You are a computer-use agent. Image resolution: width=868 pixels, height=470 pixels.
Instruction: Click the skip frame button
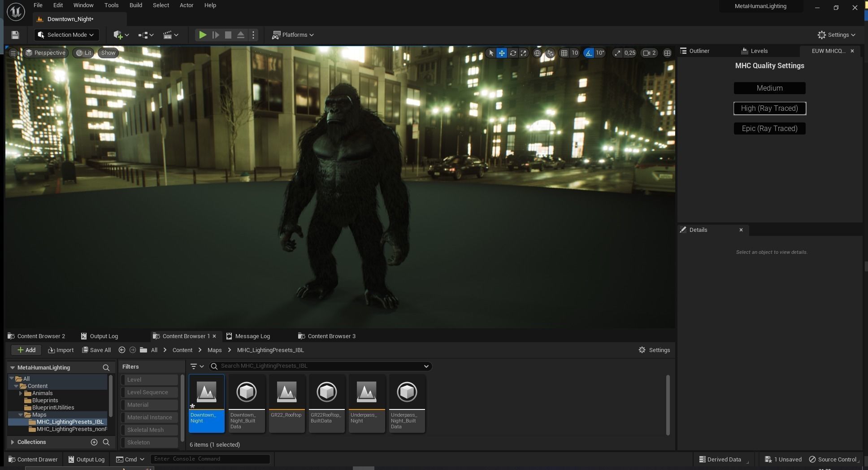pyautogui.click(x=216, y=35)
